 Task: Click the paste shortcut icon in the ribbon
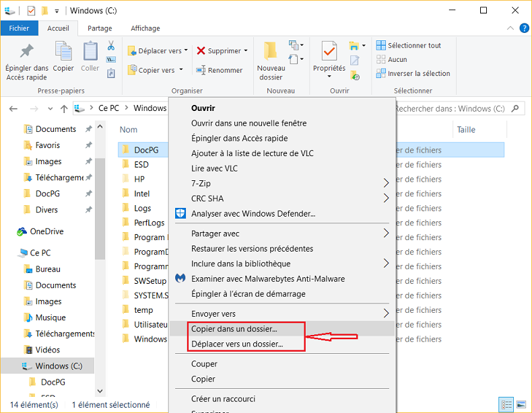tap(111, 73)
